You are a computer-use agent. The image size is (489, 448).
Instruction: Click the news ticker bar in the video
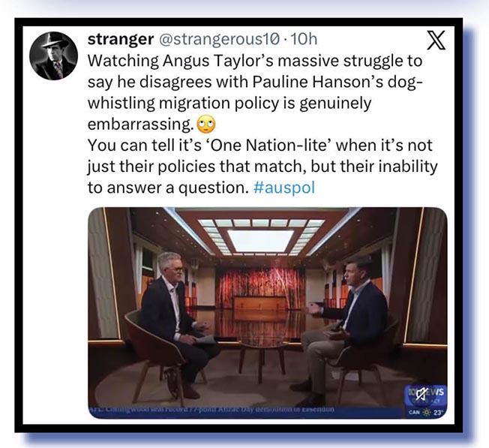coord(245,412)
